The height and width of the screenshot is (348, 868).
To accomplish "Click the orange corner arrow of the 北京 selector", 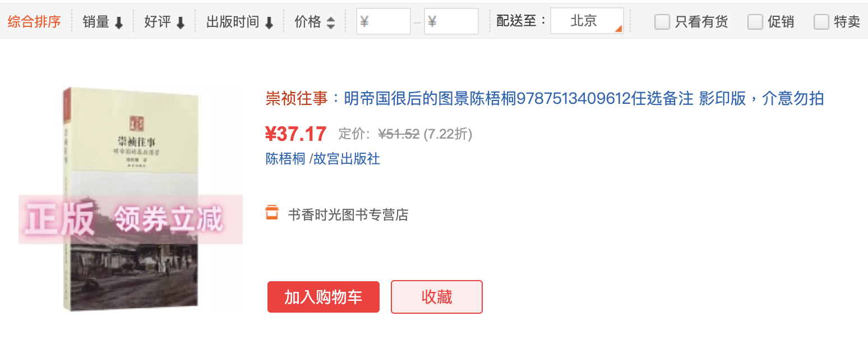I will tap(618, 29).
